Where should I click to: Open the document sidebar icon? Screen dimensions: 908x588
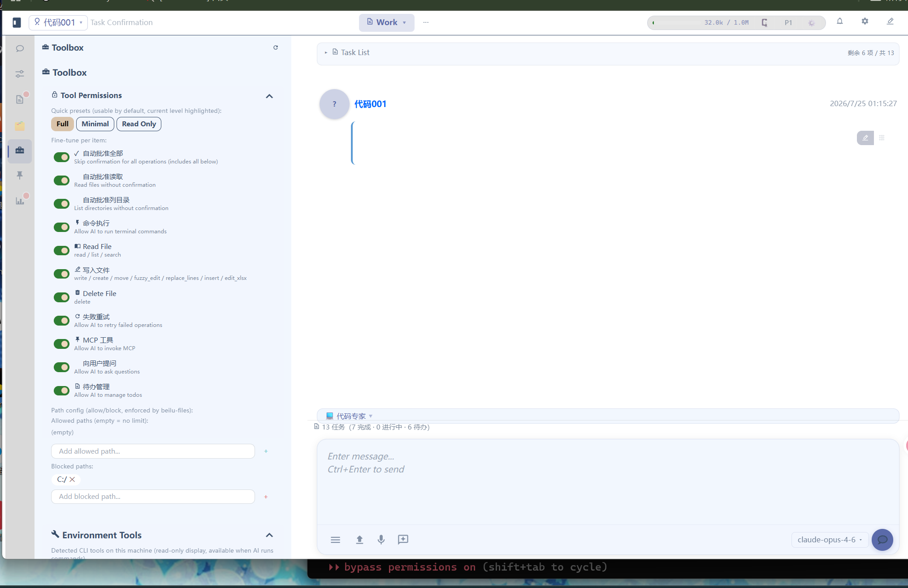coord(20,99)
